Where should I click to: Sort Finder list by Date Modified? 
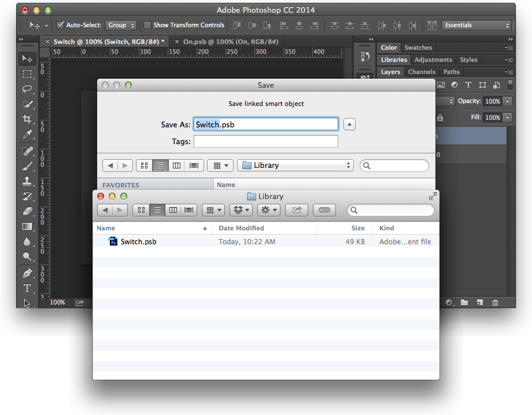264,228
